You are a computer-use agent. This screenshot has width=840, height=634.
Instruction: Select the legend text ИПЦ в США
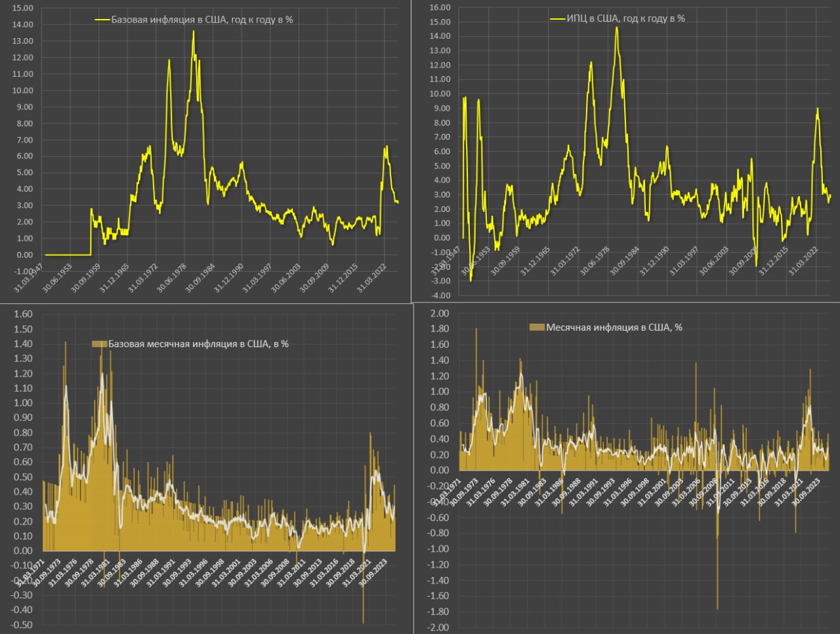(626, 18)
